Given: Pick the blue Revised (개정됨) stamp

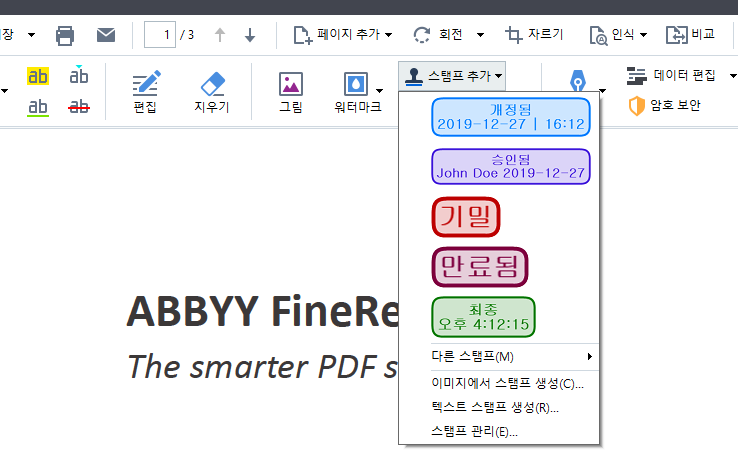Looking at the screenshot, I should 511,117.
